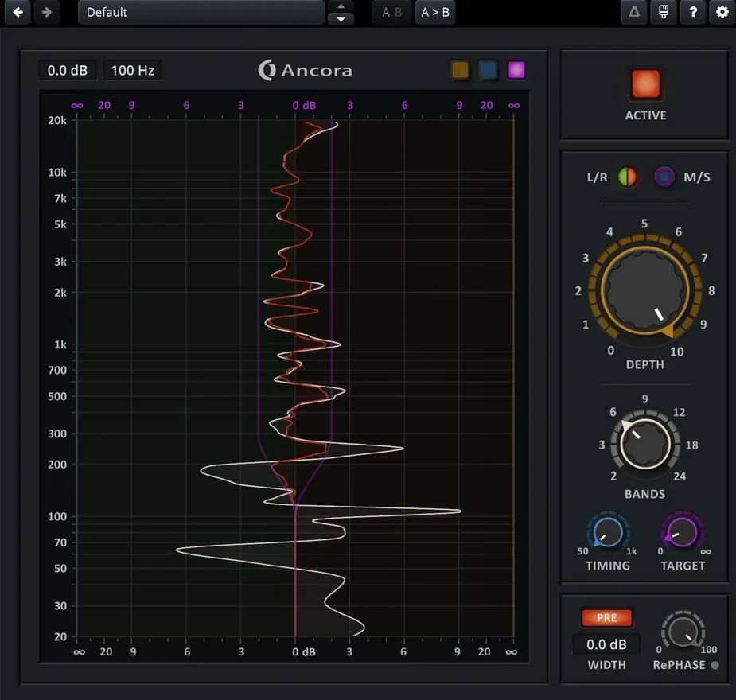
Task: Click the magenta color swatch
Action: click(x=517, y=70)
